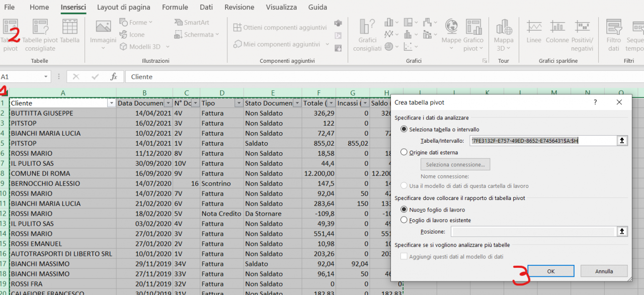Viewport: 644px width, 295px height.
Task: Open the Mappa 3D tour tool
Action: coord(504,35)
